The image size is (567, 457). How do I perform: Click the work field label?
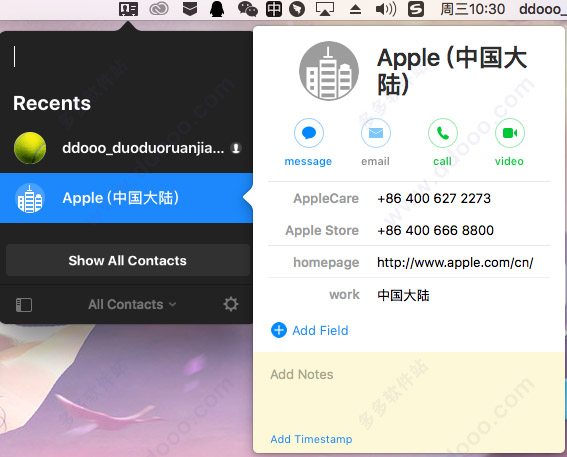pyautogui.click(x=344, y=294)
